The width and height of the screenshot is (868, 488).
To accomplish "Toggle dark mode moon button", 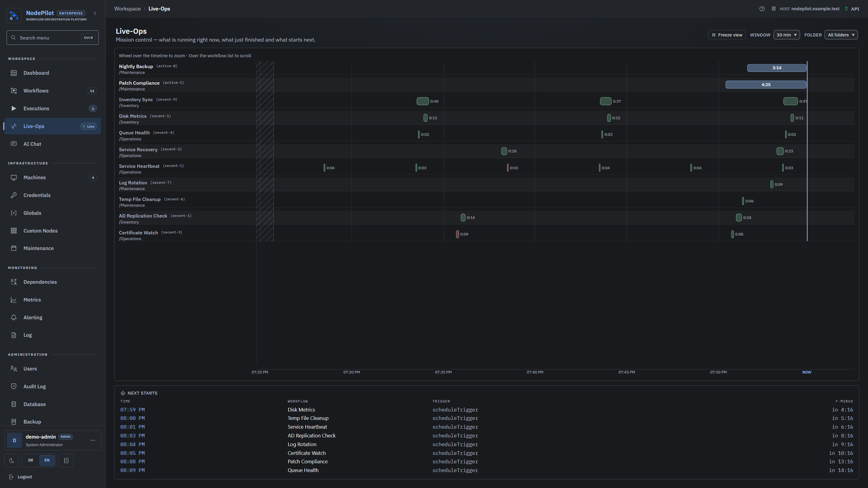I will (x=12, y=460).
